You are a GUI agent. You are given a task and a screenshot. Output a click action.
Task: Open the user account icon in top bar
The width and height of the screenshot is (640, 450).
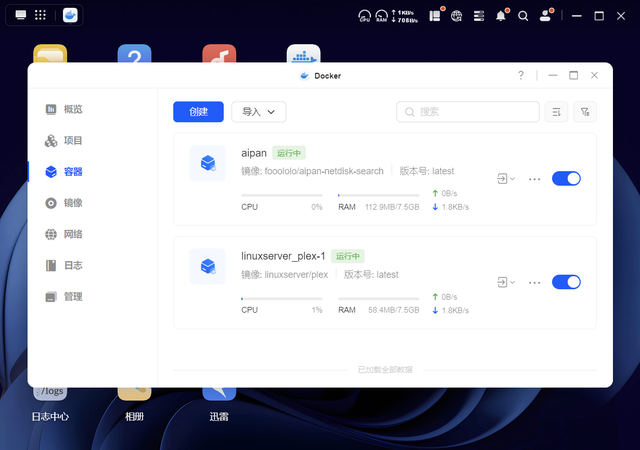coord(546,15)
